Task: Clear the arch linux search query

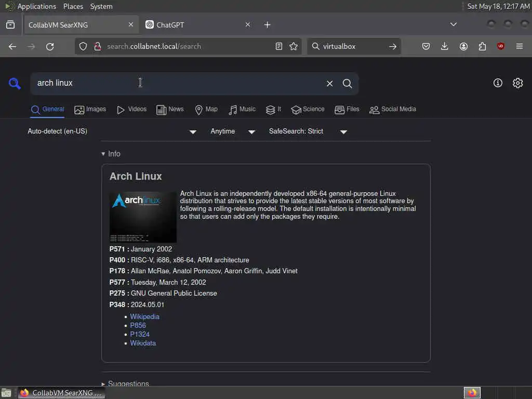Action: [329, 84]
